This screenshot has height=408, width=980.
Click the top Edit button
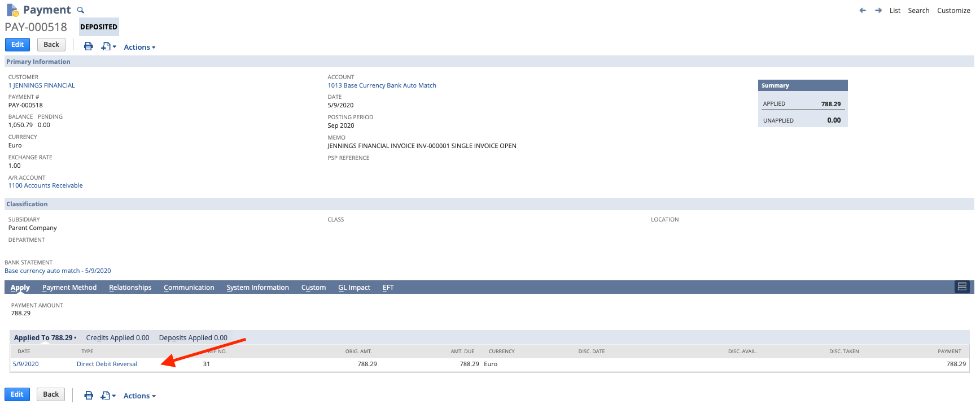pyautogui.click(x=17, y=45)
